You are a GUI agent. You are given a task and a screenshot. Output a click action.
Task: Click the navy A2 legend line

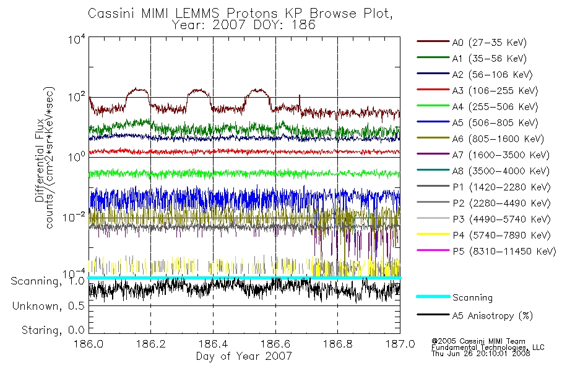tap(433, 74)
